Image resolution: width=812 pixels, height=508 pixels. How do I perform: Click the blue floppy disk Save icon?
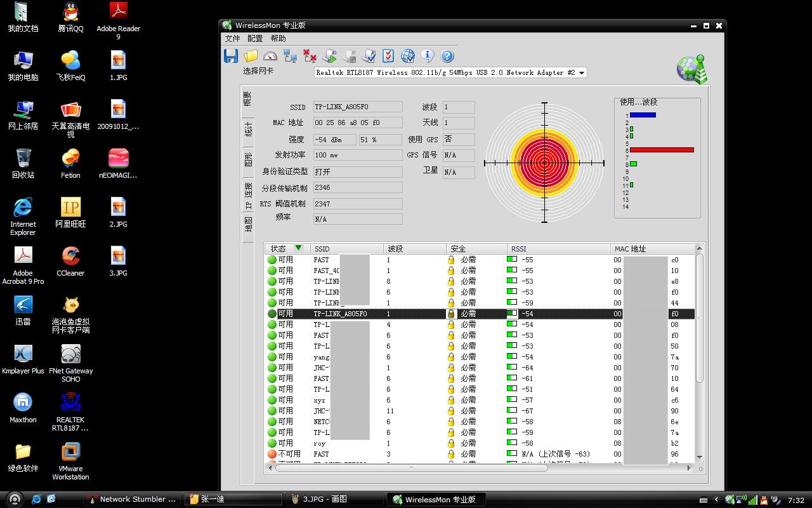pos(231,56)
